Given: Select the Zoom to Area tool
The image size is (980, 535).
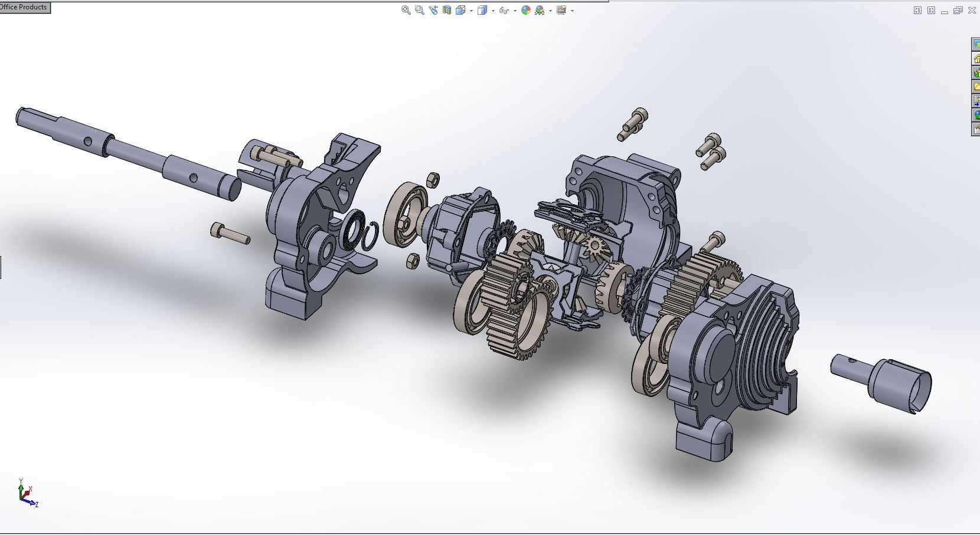Looking at the screenshot, I should [x=420, y=10].
